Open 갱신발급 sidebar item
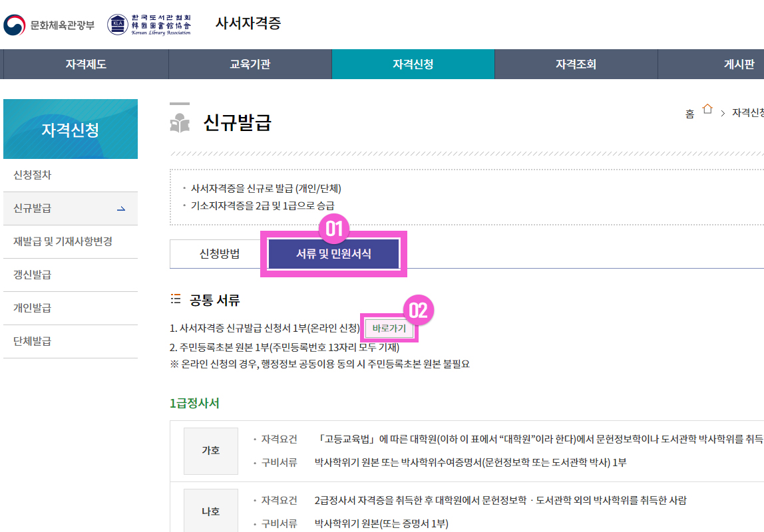The height and width of the screenshot is (532, 764). tap(32, 275)
